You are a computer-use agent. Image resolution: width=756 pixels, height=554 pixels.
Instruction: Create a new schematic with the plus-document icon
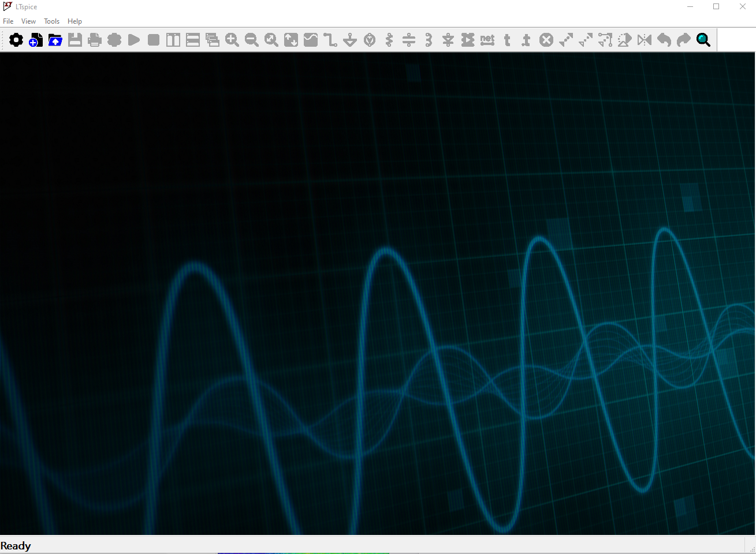tap(36, 40)
